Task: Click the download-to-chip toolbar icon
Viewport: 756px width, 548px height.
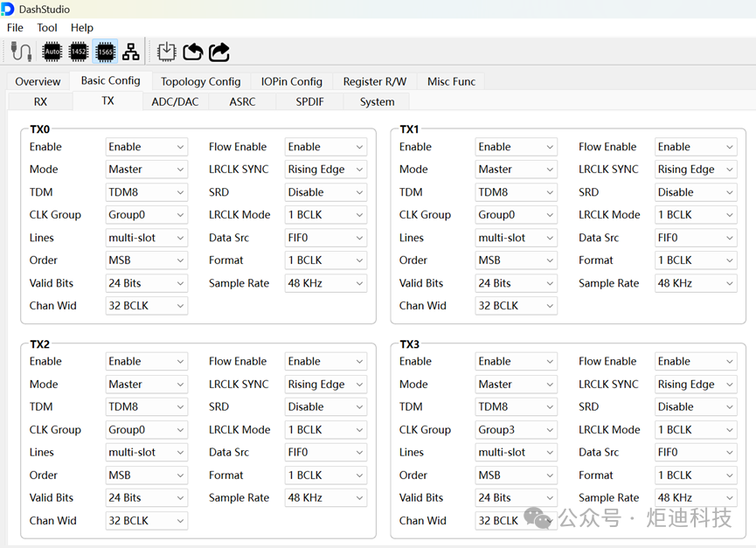Action: pyautogui.click(x=166, y=52)
